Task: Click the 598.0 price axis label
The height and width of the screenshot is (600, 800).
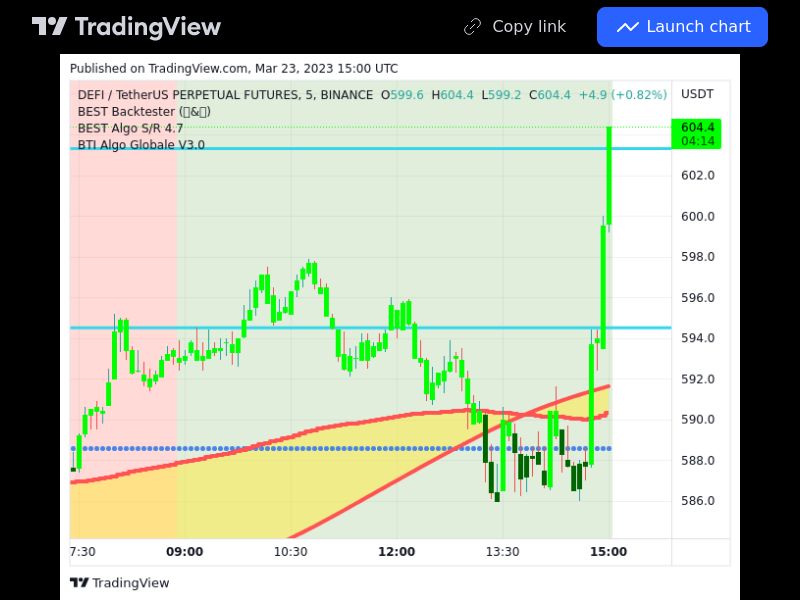Action: click(697, 257)
